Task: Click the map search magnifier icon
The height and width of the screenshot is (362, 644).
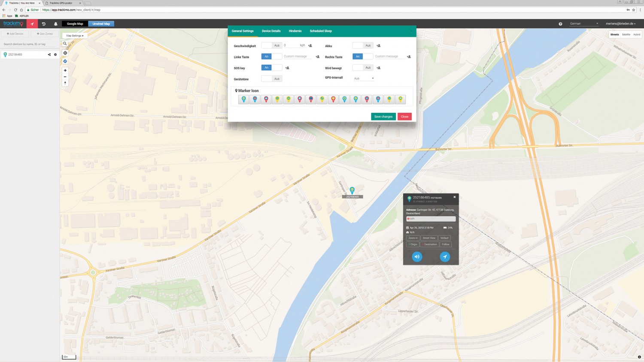Action: point(65,44)
